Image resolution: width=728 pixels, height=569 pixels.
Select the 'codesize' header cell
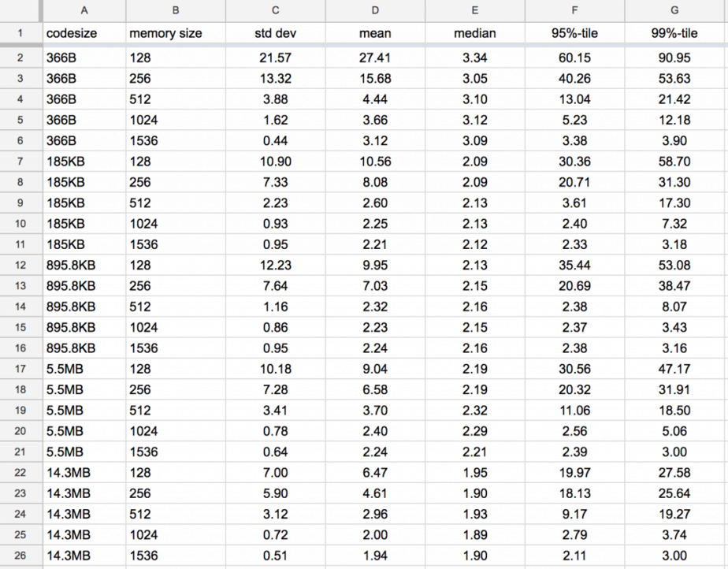83,33
